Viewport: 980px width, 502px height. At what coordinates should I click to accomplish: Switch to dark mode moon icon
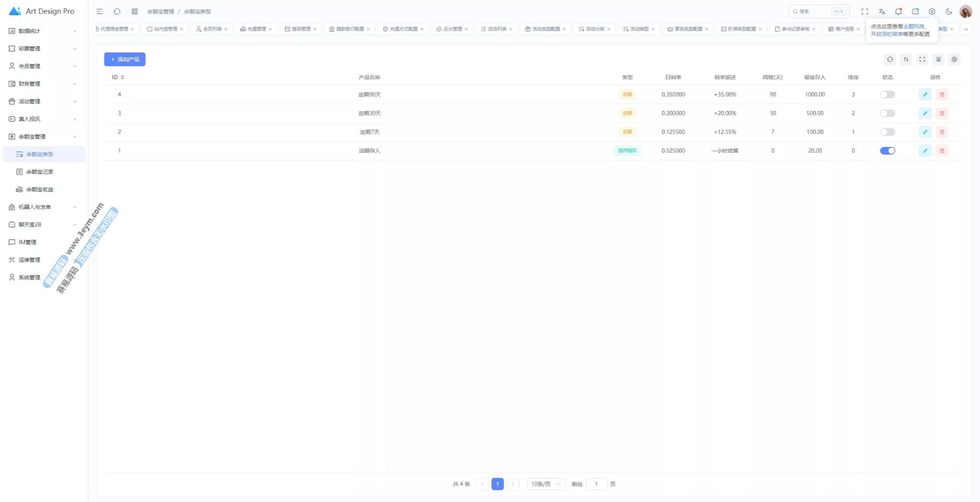point(949,11)
